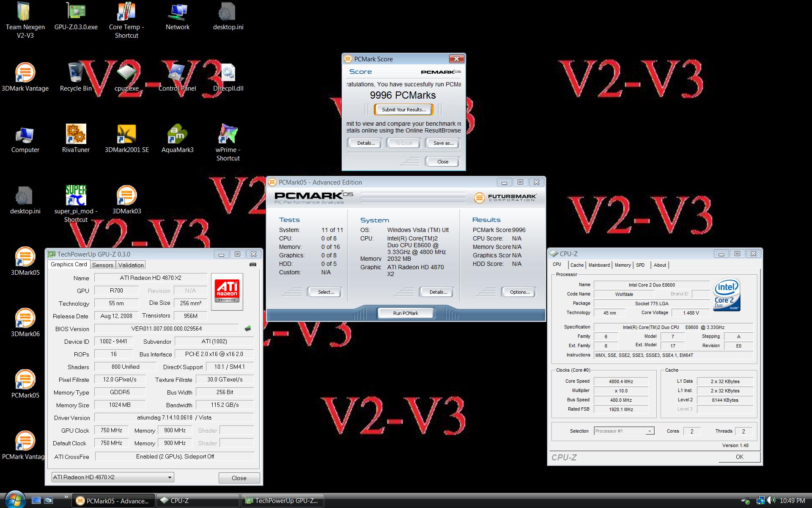Click Details button in PCMark Score

pos(366,143)
